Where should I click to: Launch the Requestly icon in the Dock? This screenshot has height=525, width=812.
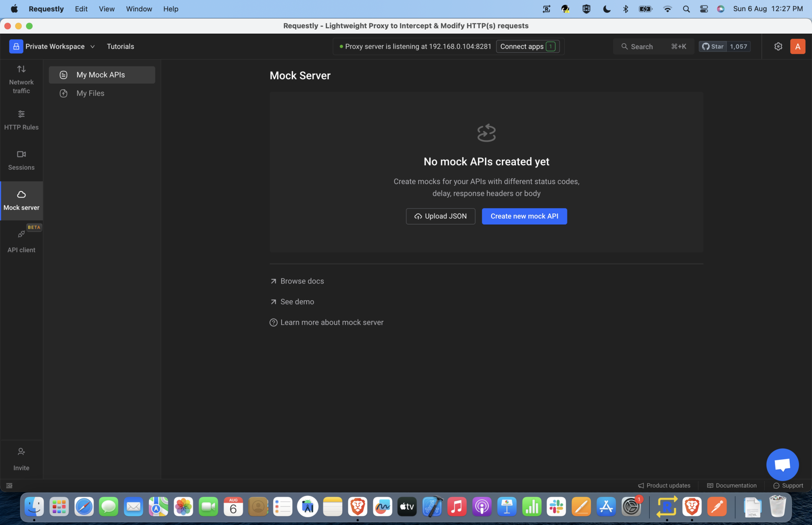667,506
